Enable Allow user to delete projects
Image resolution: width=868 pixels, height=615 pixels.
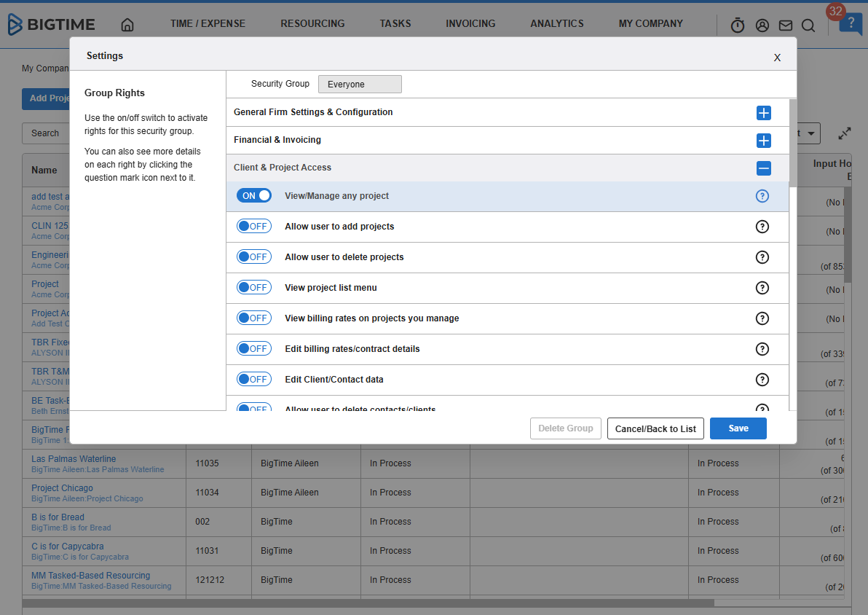point(254,256)
